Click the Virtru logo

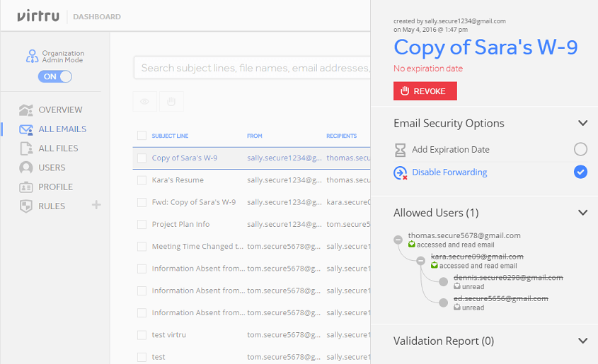point(38,16)
